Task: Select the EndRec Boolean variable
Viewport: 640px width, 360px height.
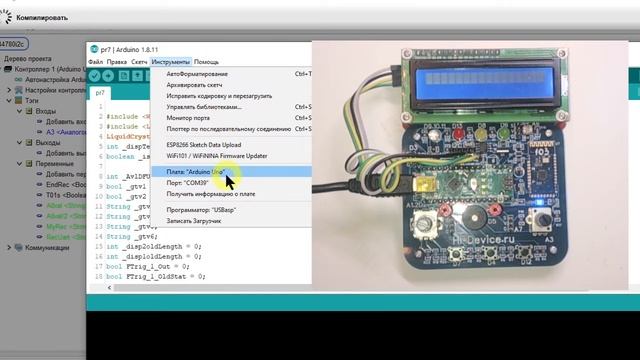Action: 65,184
